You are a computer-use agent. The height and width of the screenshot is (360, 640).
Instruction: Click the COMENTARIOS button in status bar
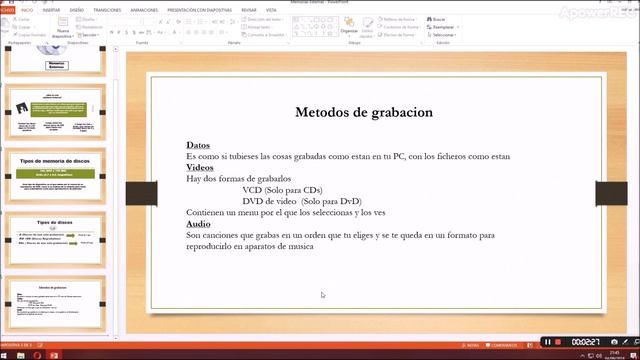pyautogui.click(x=501, y=345)
